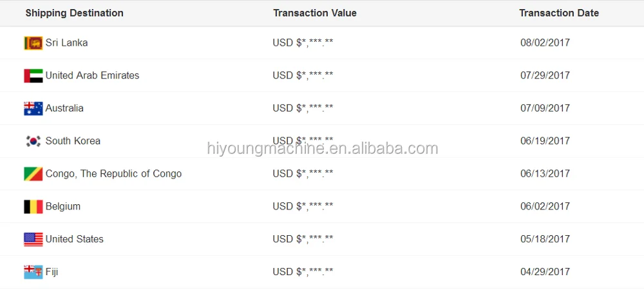The height and width of the screenshot is (297, 644).
Task: Click the United States flag icon
Action: click(x=33, y=240)
